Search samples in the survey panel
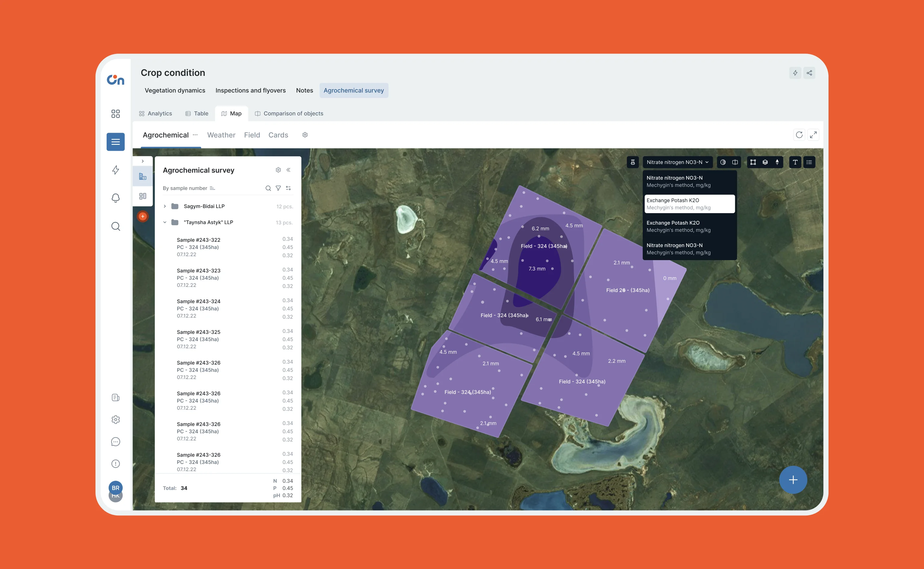 pyautogui.click(x=268, y=188)
